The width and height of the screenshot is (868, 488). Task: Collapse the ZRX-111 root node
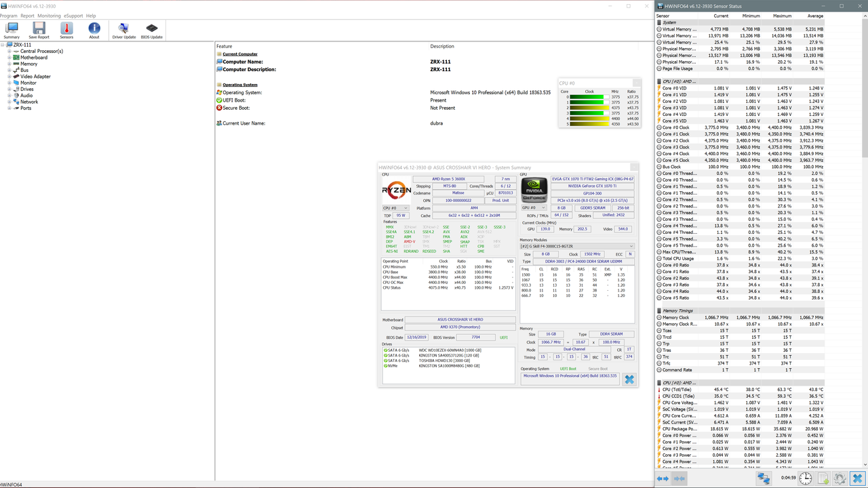(3, 45)
